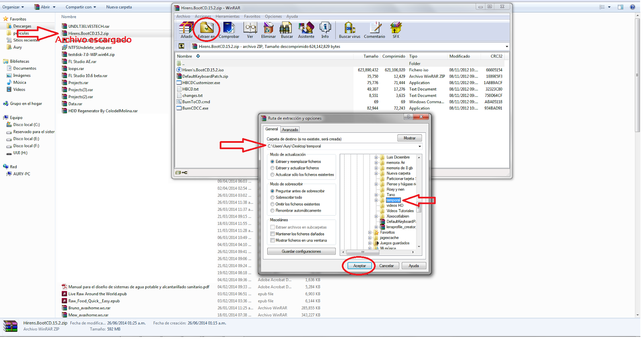Click the Aceptar button
644x362 pixels.
pyautogui.click(x=359, y=266)
